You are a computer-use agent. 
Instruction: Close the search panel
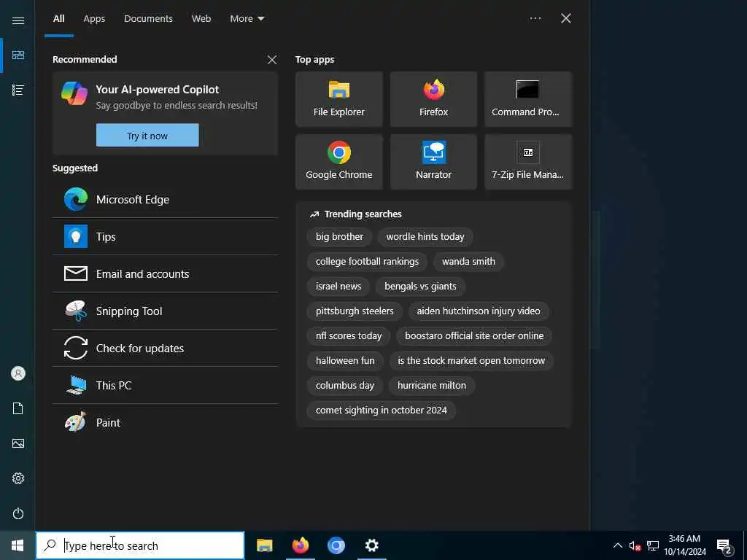(566, 18)
